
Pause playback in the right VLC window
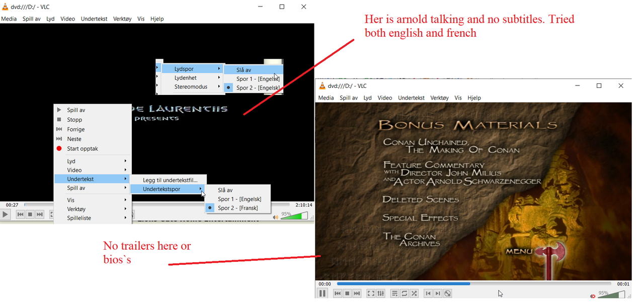click(323, 293)
